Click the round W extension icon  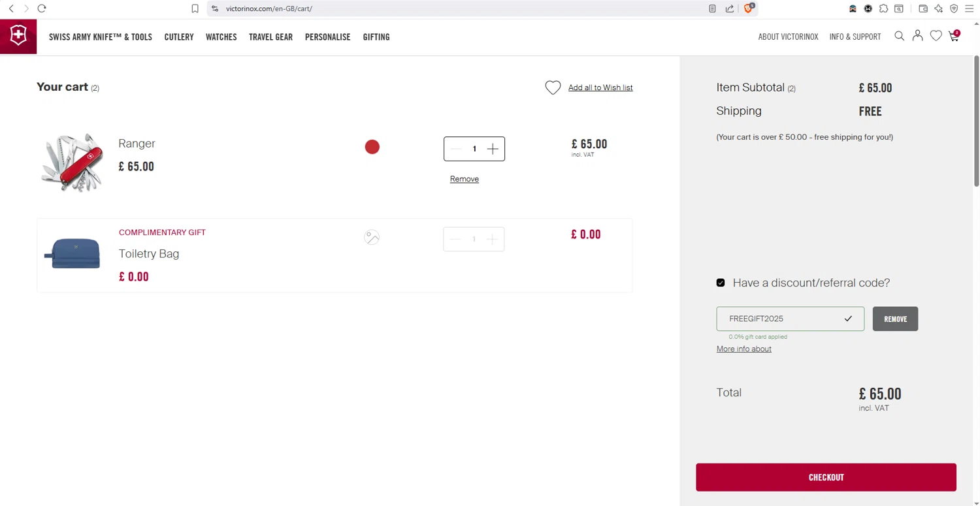868,8
